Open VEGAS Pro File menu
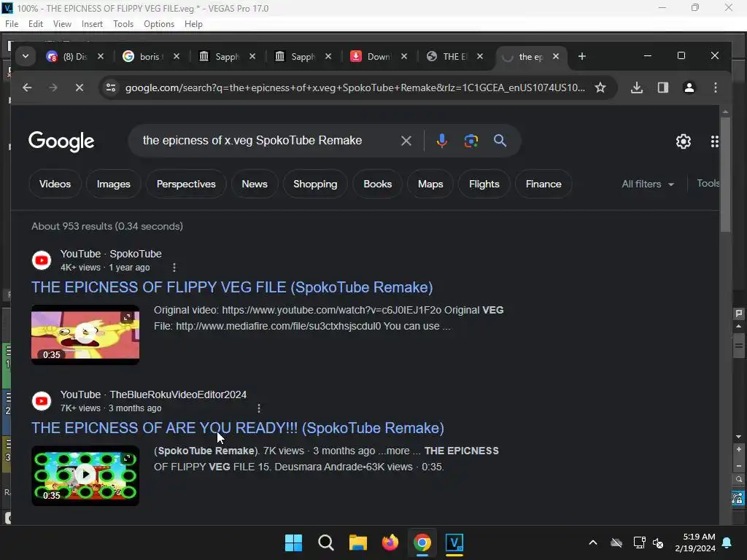 tap(12, 24)
